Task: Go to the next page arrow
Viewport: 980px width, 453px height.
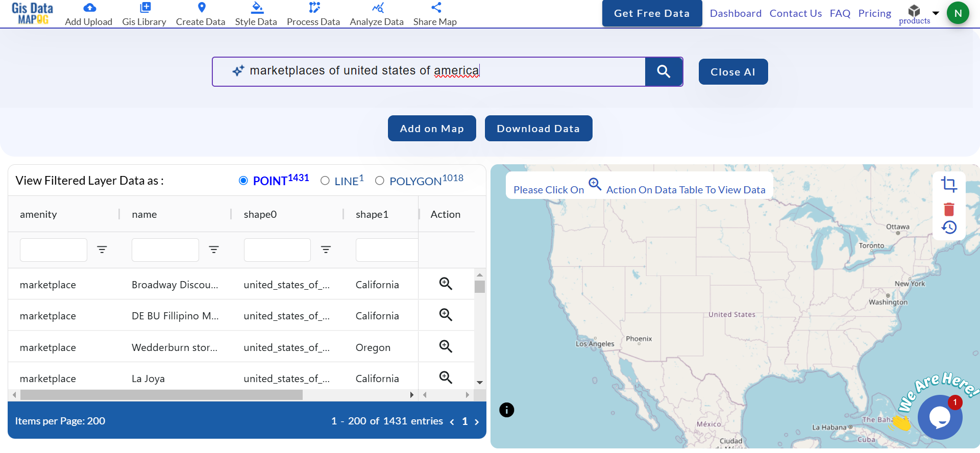Action: point(477,422)
